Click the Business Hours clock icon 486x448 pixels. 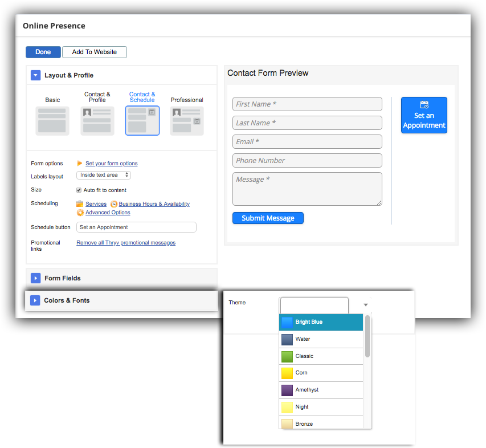click(114, 204)
